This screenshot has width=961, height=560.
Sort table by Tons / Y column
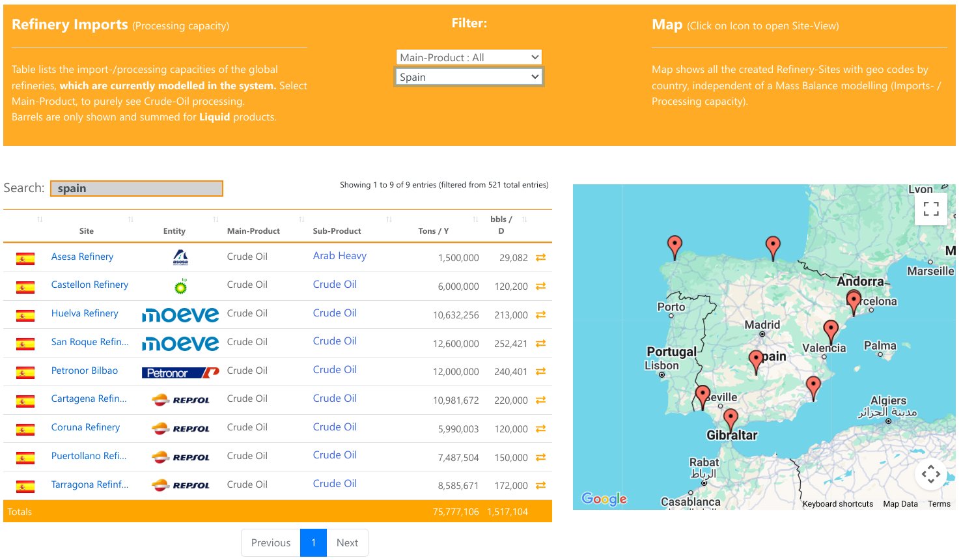point(433,231)
